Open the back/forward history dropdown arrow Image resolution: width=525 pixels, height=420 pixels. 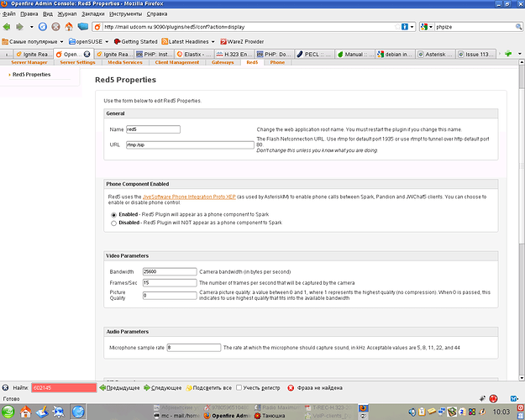pos(31,27)
